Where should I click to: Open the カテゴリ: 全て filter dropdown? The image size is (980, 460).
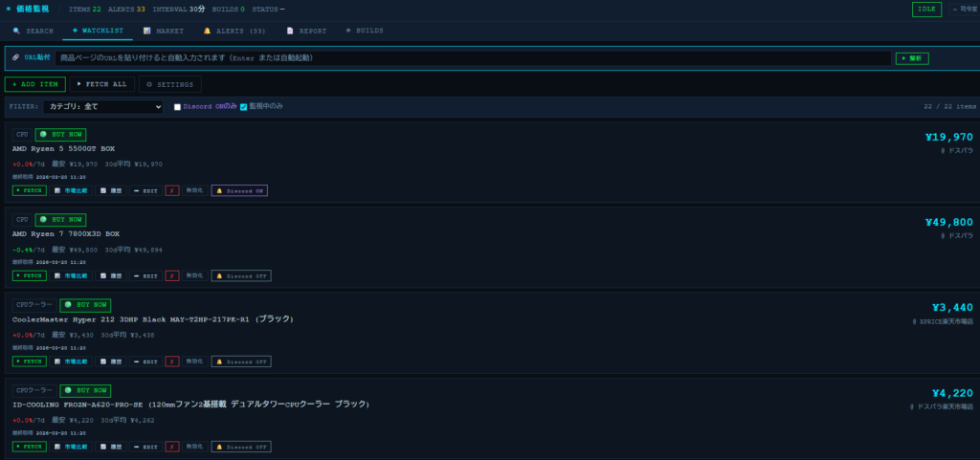click(x=102, y=107)
